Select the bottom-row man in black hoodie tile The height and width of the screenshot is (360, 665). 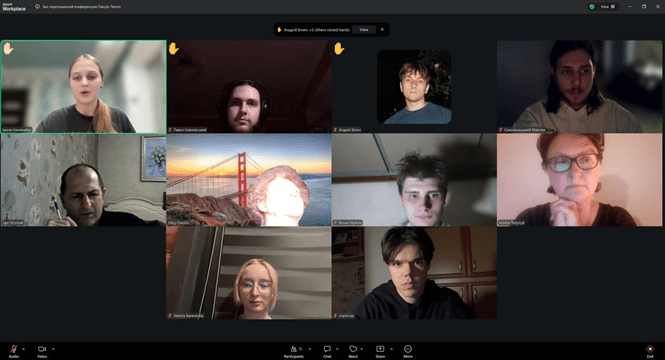tap(414, 273)
